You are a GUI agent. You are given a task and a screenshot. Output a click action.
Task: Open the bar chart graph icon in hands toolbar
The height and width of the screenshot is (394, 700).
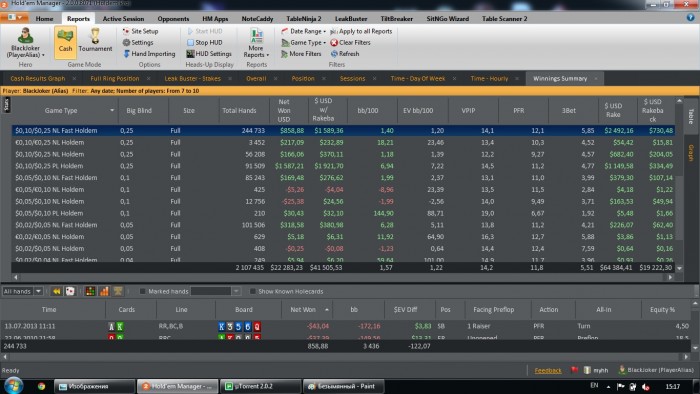click(x=104, y=291)
